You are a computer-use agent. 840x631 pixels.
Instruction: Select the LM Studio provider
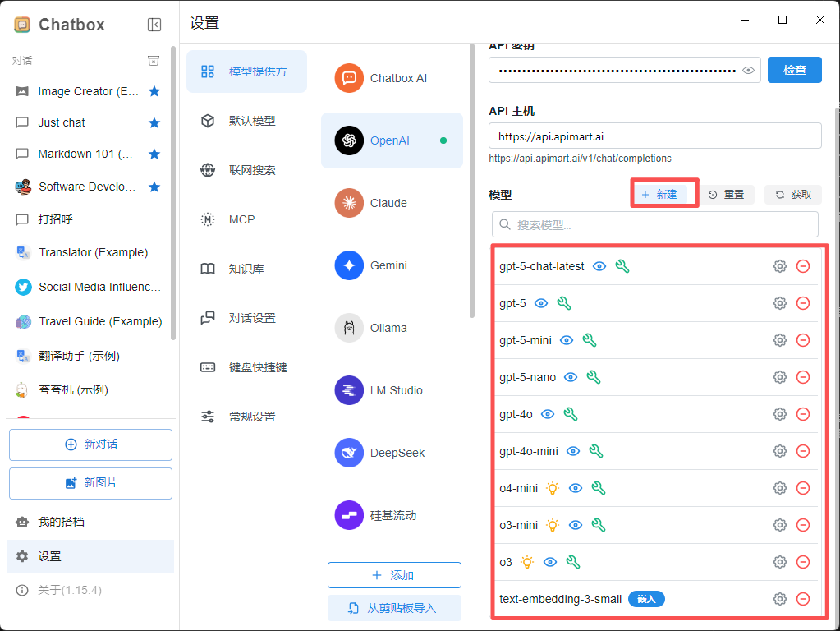[349, 390]
